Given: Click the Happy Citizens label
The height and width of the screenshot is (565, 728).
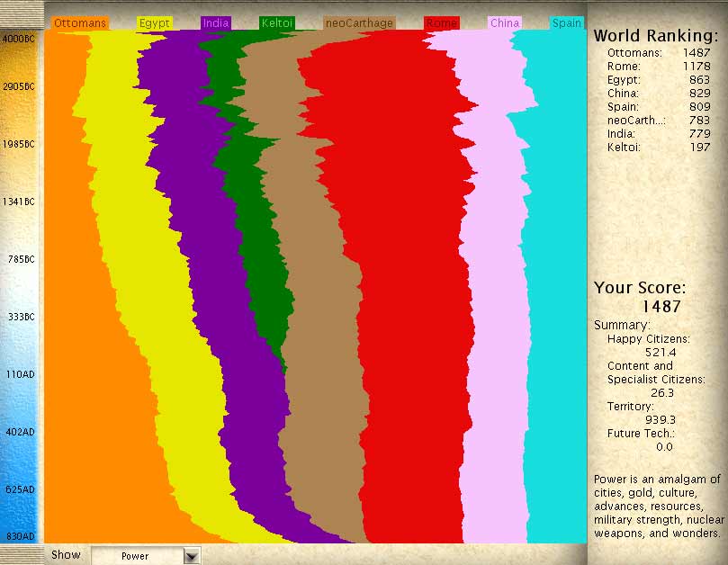Looking at the screenshot, I should coord(649,339).
